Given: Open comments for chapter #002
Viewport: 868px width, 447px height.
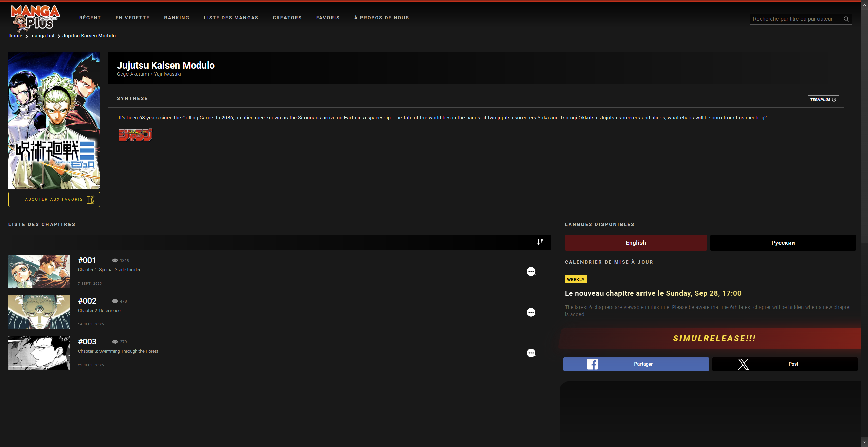Looking at the screenshot, I should click(x=531, y=312).
